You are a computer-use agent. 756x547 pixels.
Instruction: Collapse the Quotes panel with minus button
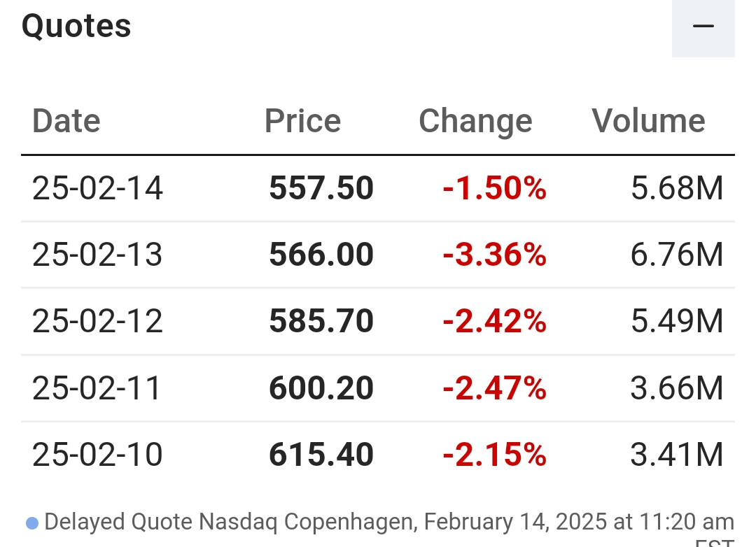point(703,27)
